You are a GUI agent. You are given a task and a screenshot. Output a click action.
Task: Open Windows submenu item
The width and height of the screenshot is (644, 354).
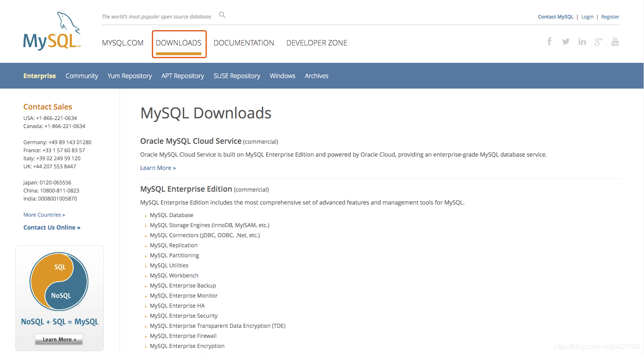coord(282,76)
